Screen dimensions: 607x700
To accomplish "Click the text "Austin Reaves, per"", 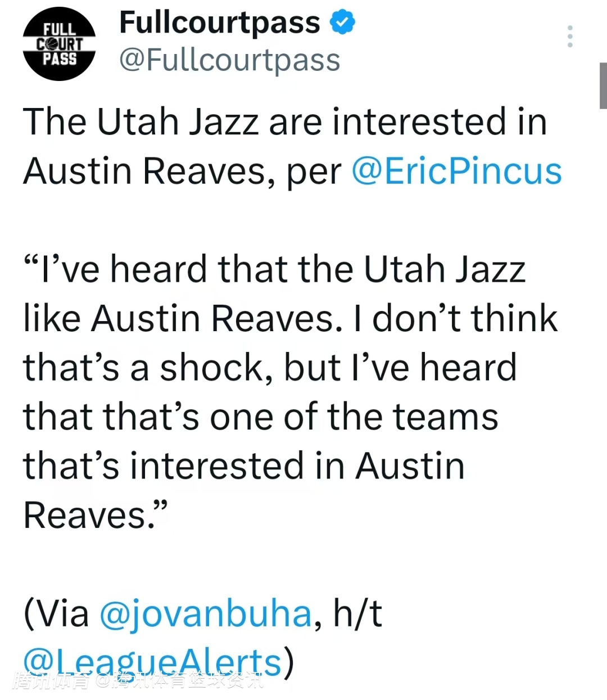I will pos(182,171).
